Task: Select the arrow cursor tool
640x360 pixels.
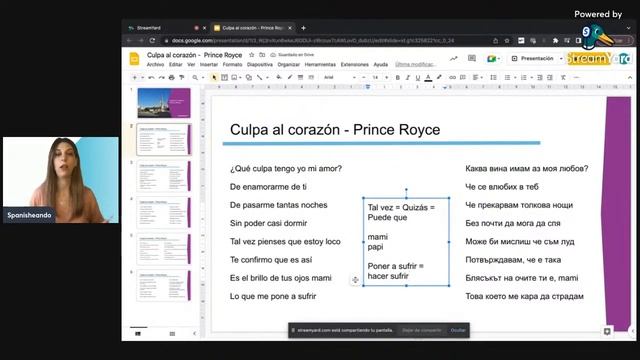Action: (214, 78)
